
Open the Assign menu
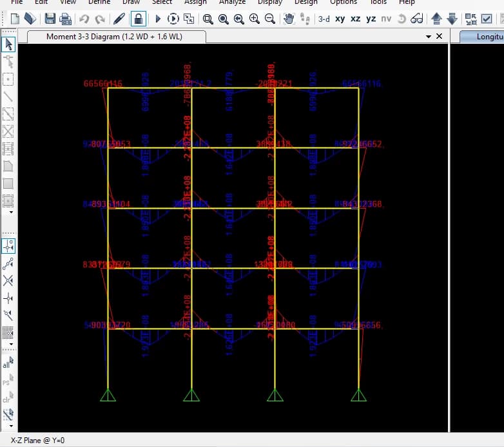tap(195, 2)
